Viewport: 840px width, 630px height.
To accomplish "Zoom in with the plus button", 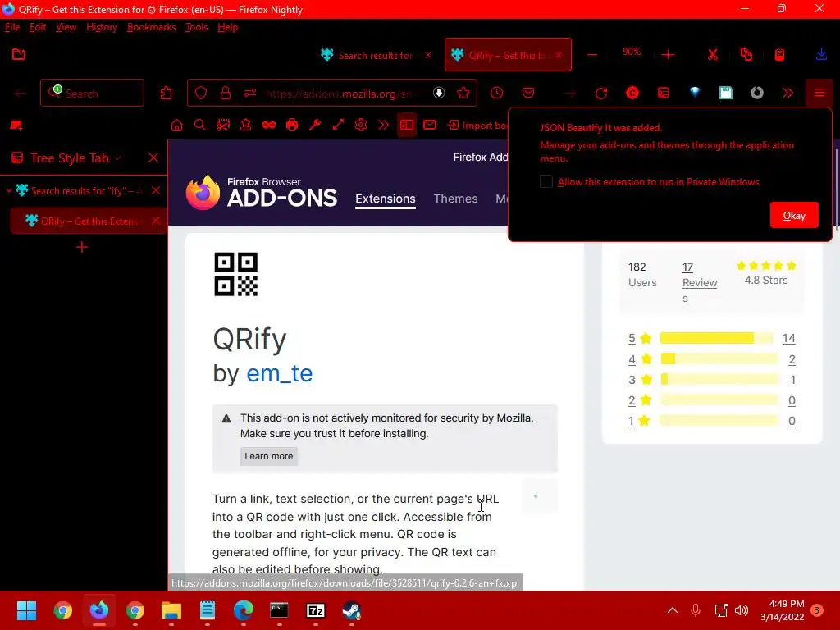I will pos(668,55).
